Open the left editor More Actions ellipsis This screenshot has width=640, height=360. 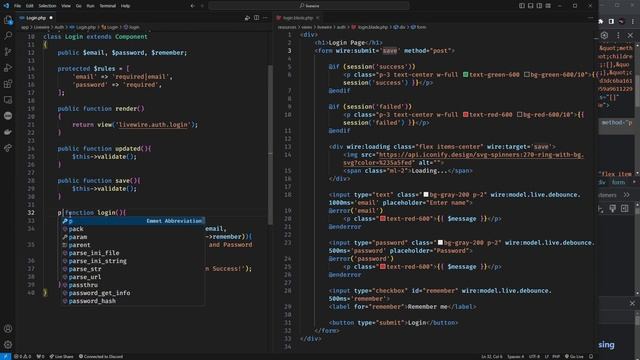(265, 18)
